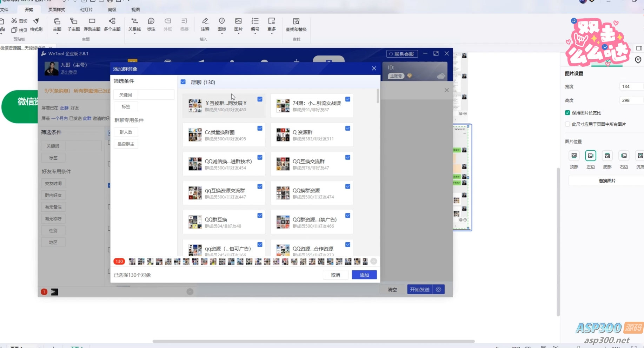
Task: Add a 浮动主题 floating topic
Action: pos(92,25)
